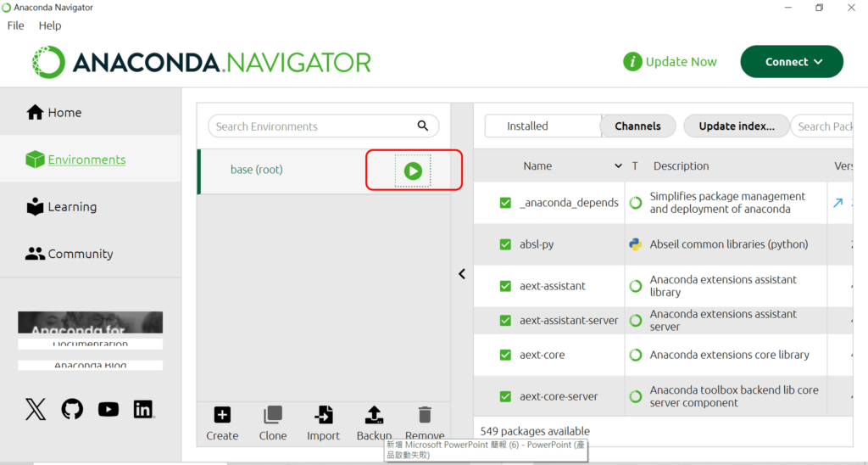Open the YouTube icon link in sidebar

(108, 410)
